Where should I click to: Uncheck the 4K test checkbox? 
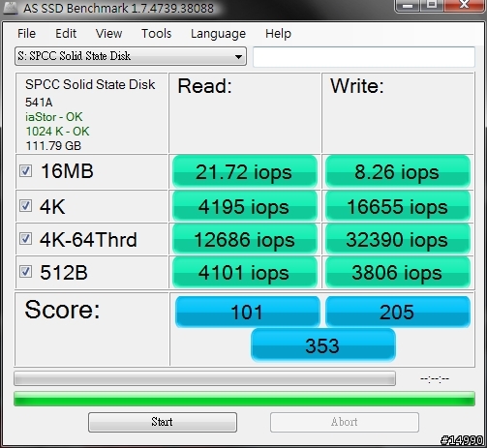[25, 206]
